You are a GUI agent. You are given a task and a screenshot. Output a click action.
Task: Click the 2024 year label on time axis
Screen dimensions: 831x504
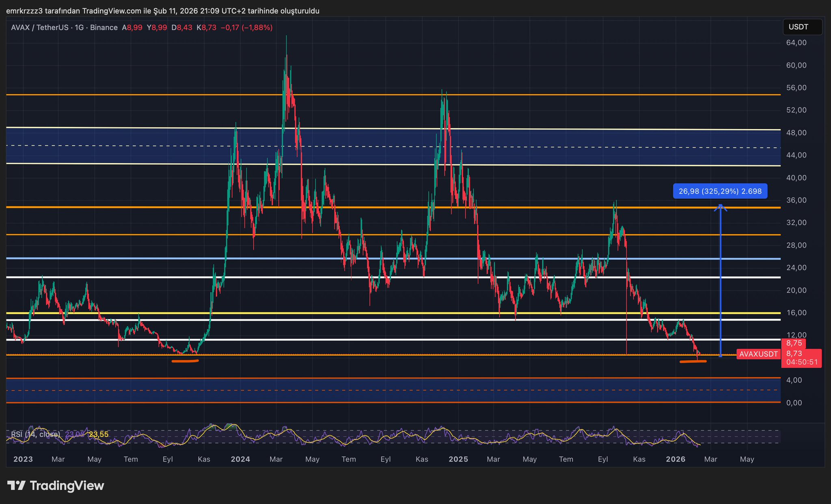[240, 459]
